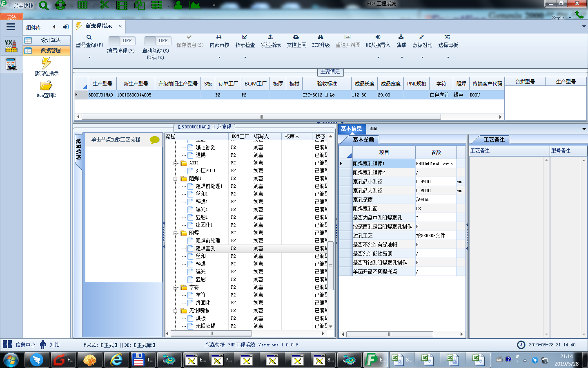
Task: Click the 内部审核 printer icon
Action: coord(219,37)
